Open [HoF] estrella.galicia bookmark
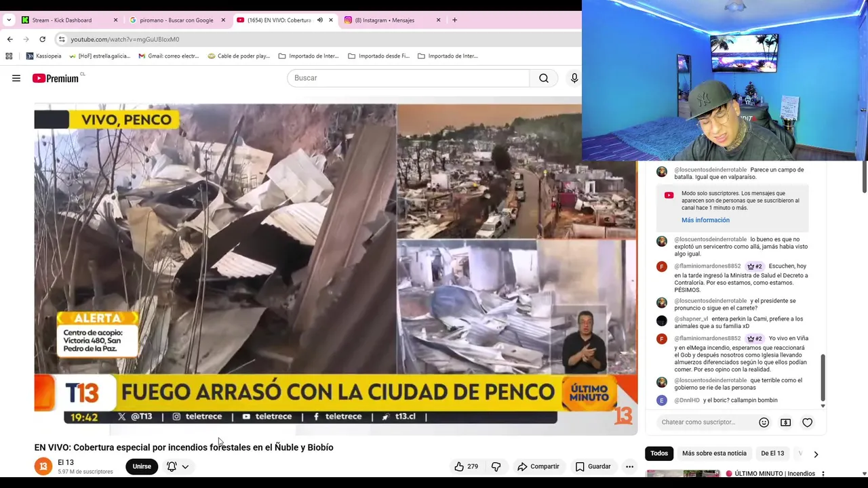The height and width of the screenshot is (488, 868). (100, 56)
